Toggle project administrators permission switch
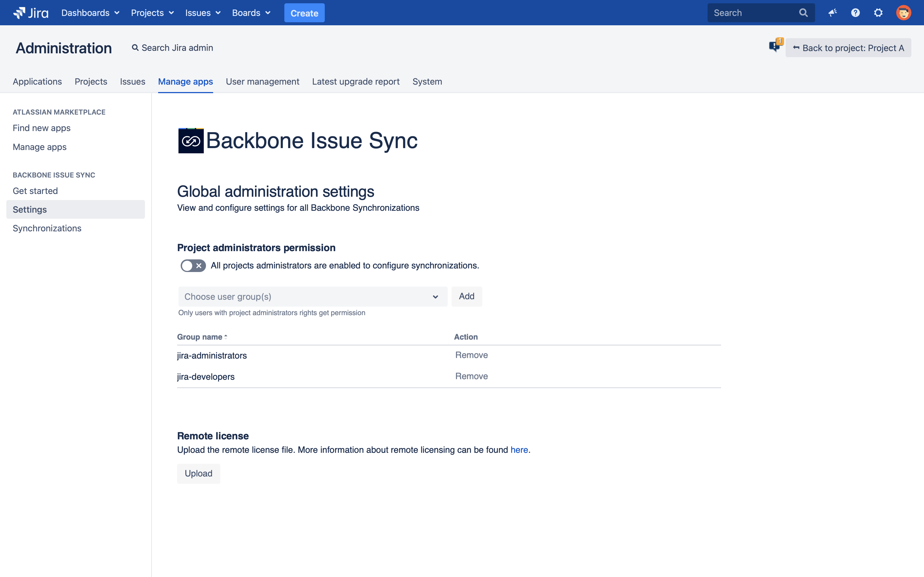The height and width of the screenshot is (577, 924). 193,266
